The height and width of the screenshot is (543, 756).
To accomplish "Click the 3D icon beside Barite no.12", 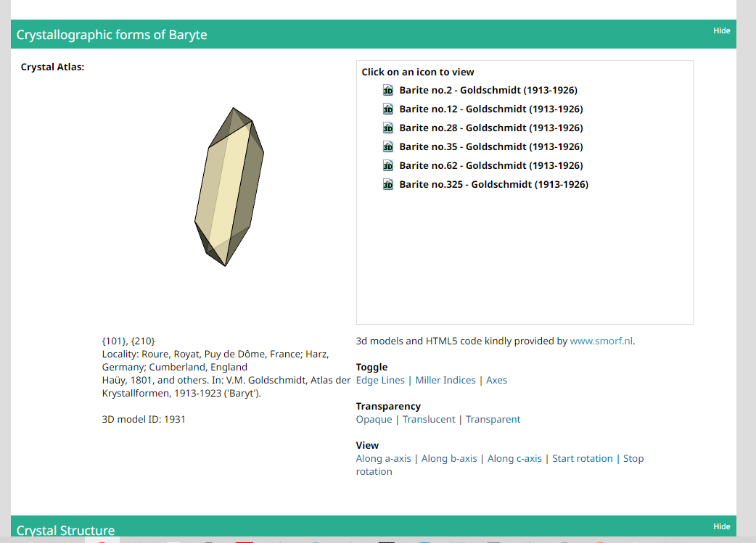I will tap(387, 109).
